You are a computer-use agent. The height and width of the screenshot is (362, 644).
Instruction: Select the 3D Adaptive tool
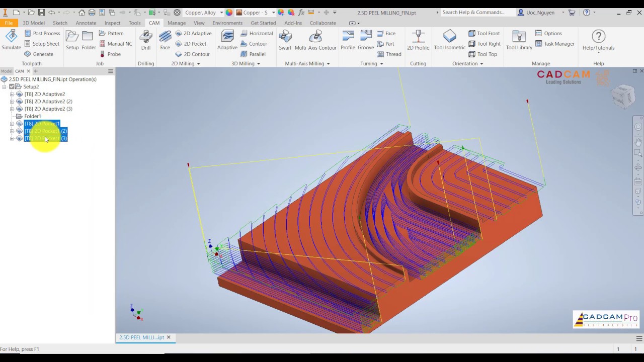pos(227,40)
